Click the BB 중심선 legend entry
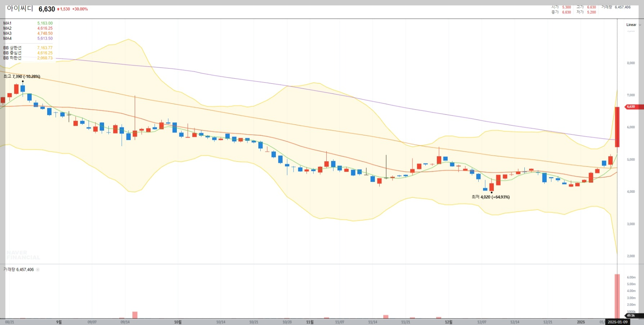The width and height of the screenshot is (644, 325). (28, 53)
